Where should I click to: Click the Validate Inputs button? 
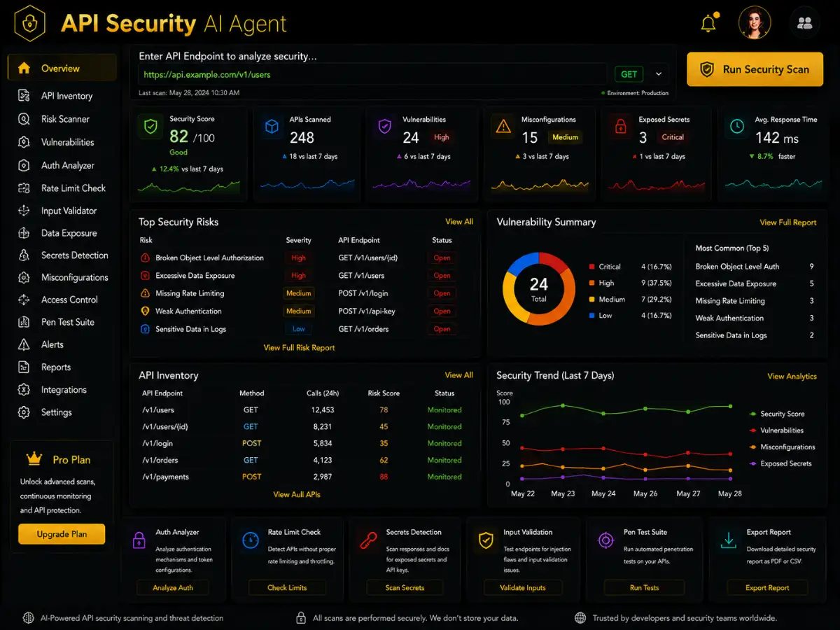tap(523, 587)
